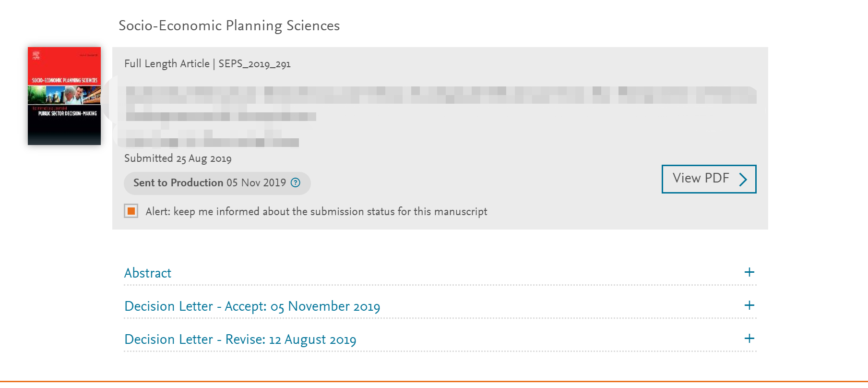This screenshot has width=868, height=388.
Task: Open the Socio-Economic Planning Sciences cover thumbnail
Action: [64, 96]
